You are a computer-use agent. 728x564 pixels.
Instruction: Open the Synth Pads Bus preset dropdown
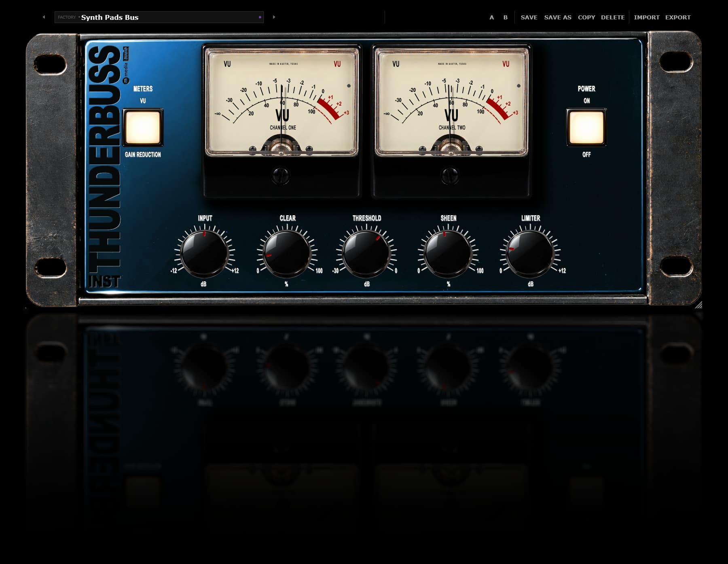point(159,17)
